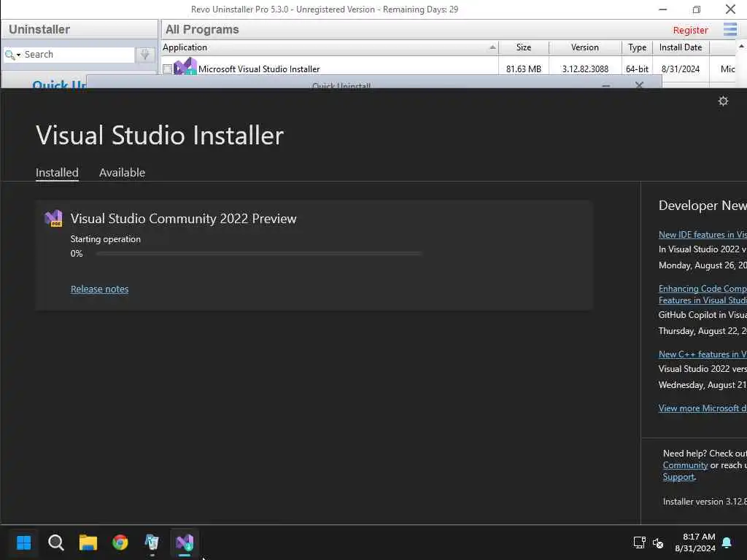Open taskbar Search

coord(55,542)
